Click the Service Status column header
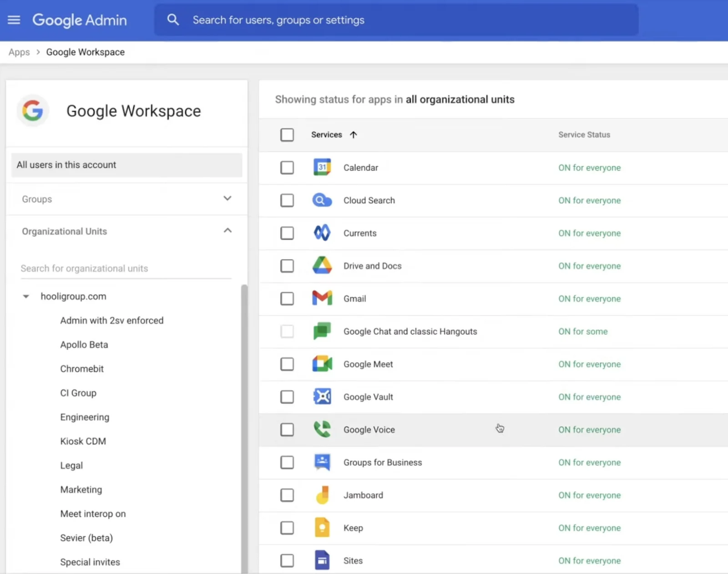The image size is (728, 574). click(x=584, y=135)
